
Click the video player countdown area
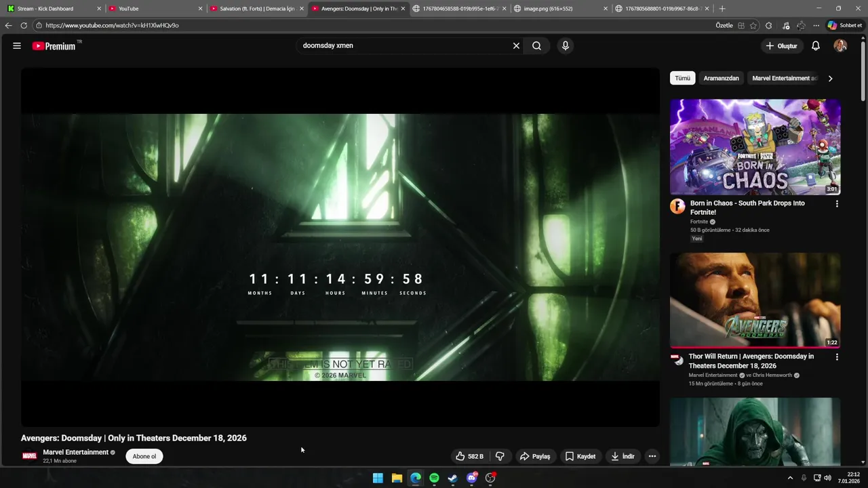[x=337, y=283]
